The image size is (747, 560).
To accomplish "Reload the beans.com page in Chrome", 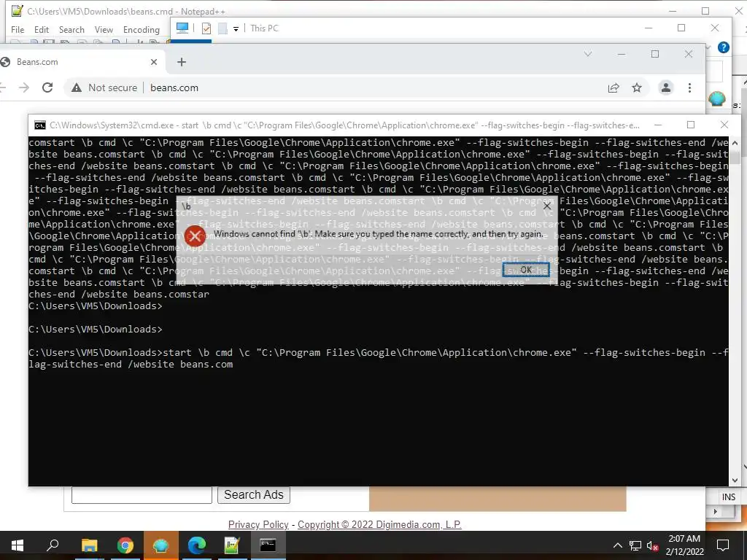I will pos(47,87).
